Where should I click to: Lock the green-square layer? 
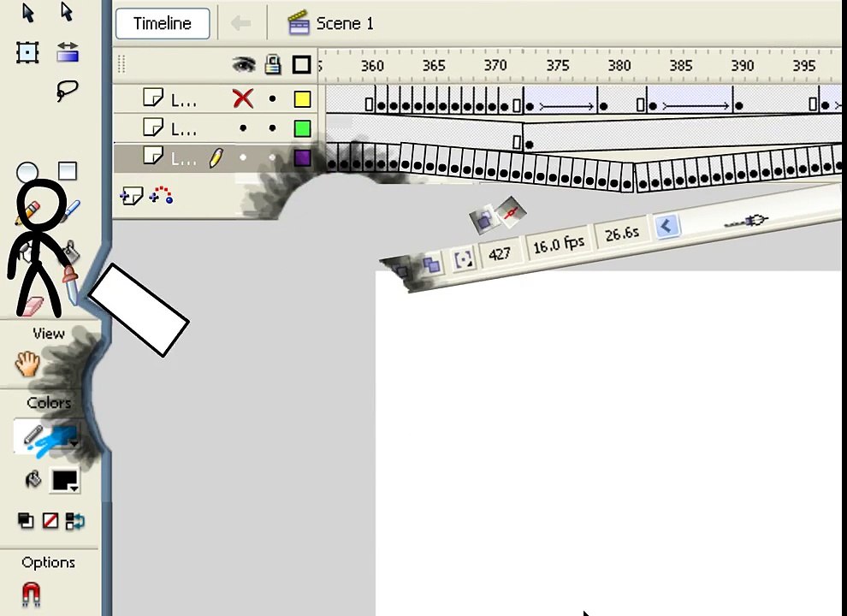click(272, 128)
